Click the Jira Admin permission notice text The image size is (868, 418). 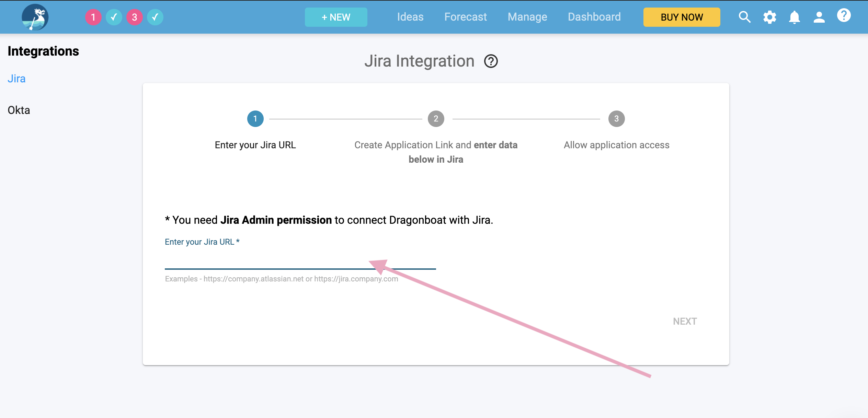329,220
